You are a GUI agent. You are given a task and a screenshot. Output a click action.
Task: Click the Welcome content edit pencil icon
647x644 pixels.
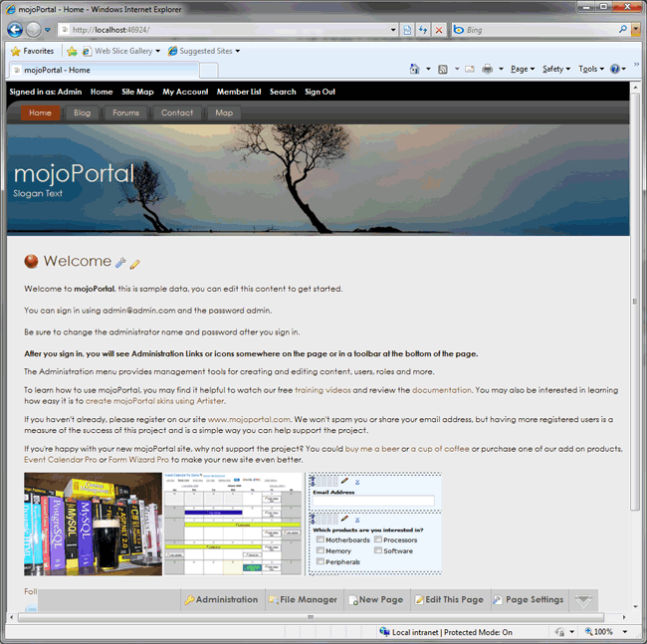pyautogui.click(x=134, y=264)
